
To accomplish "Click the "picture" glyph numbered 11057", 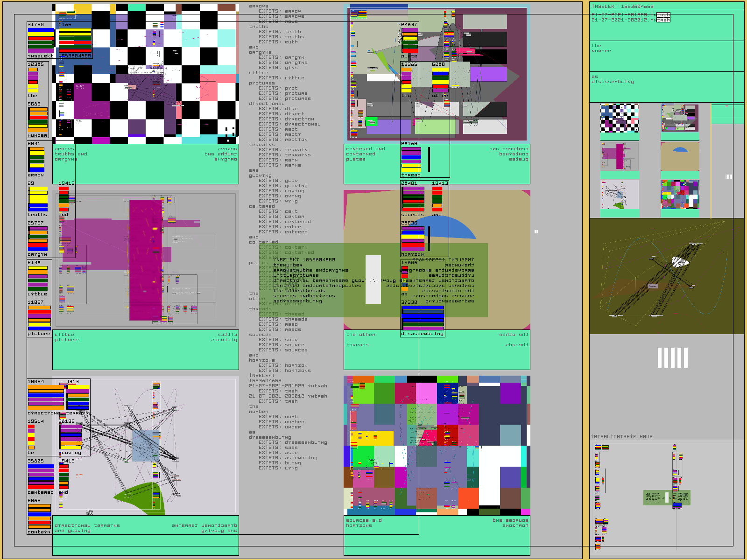I will (x=39, y=318).
